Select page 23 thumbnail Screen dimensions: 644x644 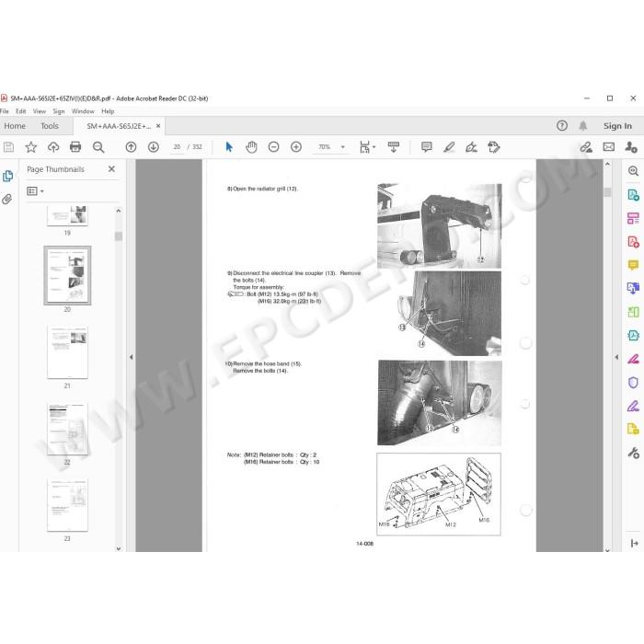click(67, 505)
